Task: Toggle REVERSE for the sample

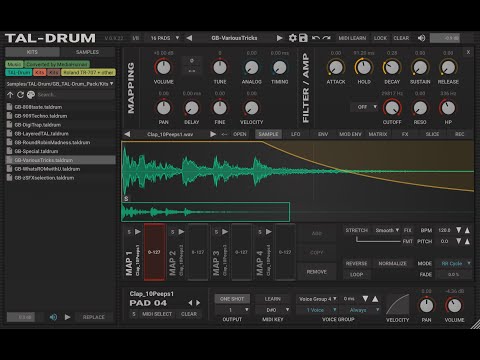Action: tap(356, 263)
